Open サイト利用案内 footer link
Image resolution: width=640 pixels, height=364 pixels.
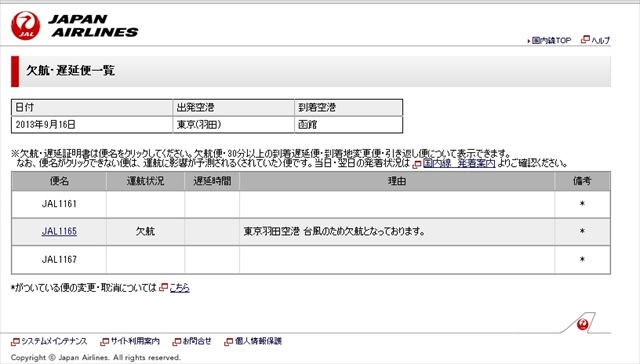coord(135,341)
